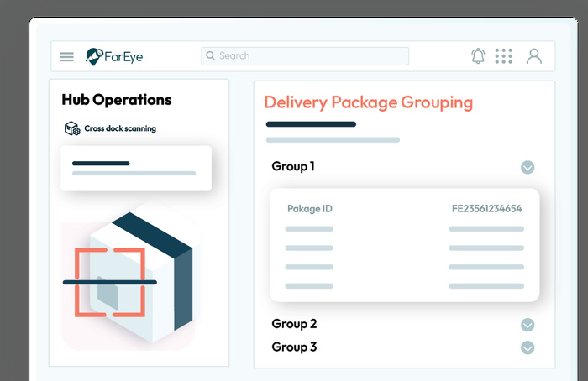The image size is (588, 381).
Task: Collapse Group 1 using its chevron
Action: [x=528, y=167]
